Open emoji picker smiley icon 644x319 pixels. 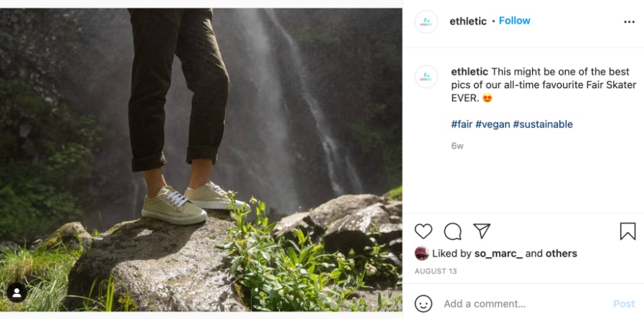click(423, 304)
